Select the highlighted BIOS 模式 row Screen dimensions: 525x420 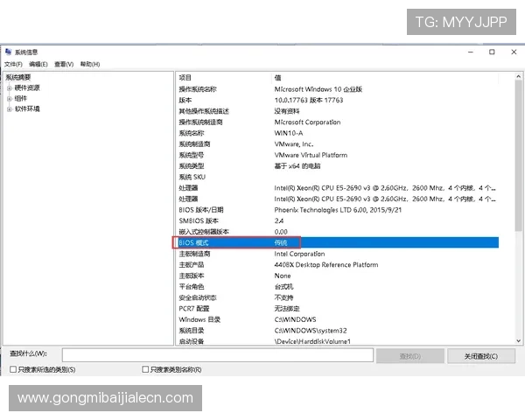pos(337,242)
